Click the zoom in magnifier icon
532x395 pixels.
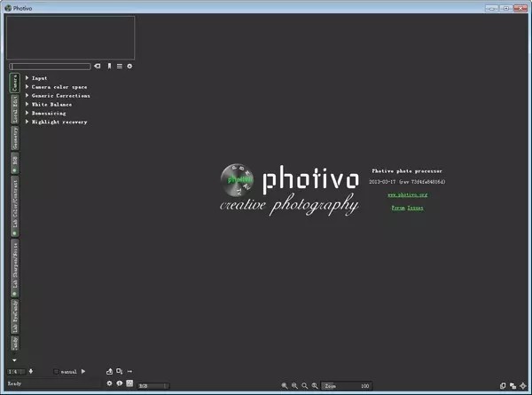(285, 386)
